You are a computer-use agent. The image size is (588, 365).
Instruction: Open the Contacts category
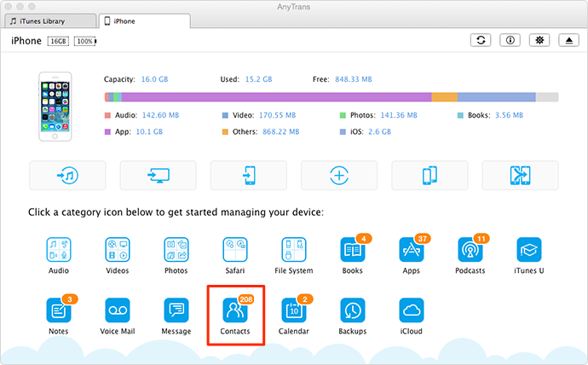pos(235,310)
